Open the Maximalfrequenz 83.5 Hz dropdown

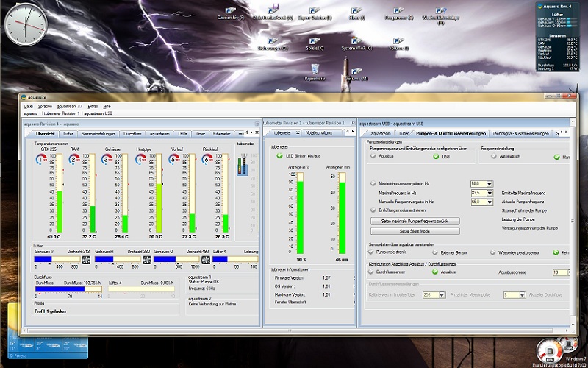tap(489, 192)
